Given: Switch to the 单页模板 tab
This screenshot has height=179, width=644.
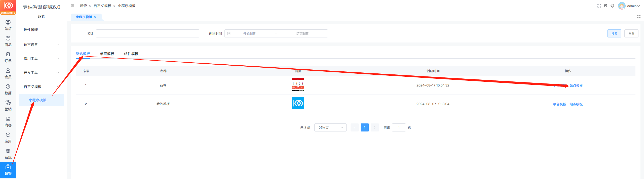Looking at the screenshot, I should 107,54.
